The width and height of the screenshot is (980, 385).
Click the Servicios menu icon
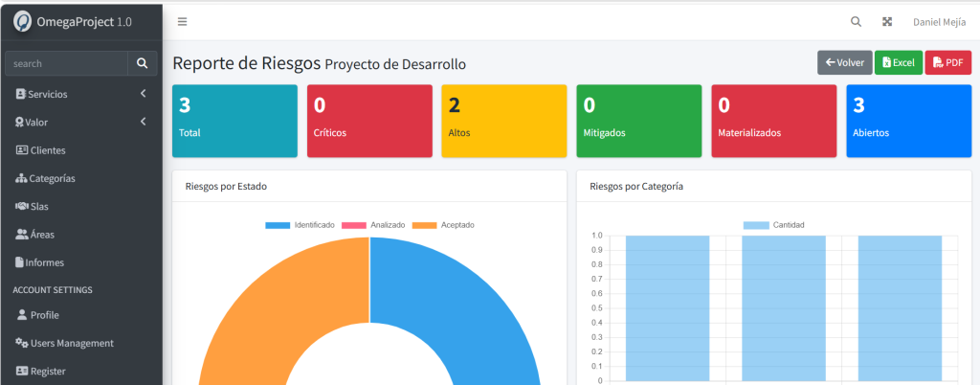click(x=21, y=95)
